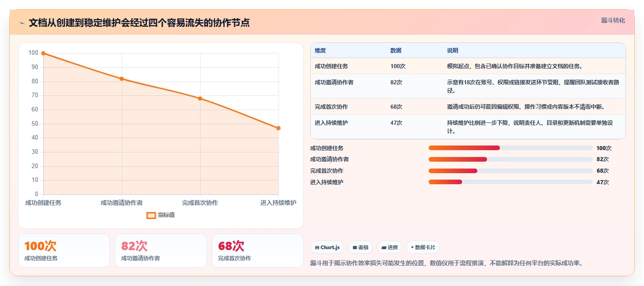Screen dimensions: 644x286
Task: Click the 漏斗转化 tag in the header
Action: point(613,21)
